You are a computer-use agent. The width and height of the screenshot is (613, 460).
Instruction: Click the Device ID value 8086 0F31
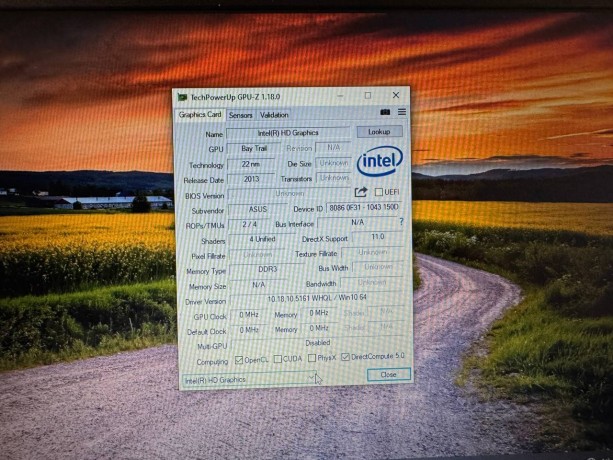point(364,208)
